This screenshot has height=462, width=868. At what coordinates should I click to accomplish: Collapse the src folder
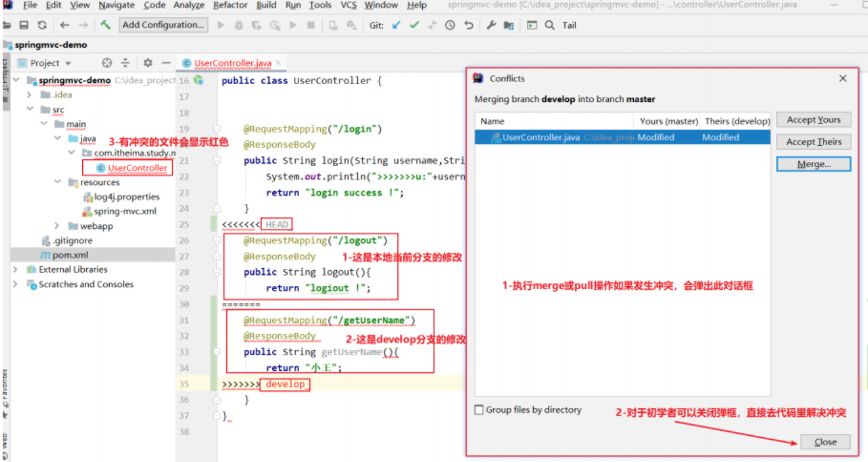coord(29,109)
